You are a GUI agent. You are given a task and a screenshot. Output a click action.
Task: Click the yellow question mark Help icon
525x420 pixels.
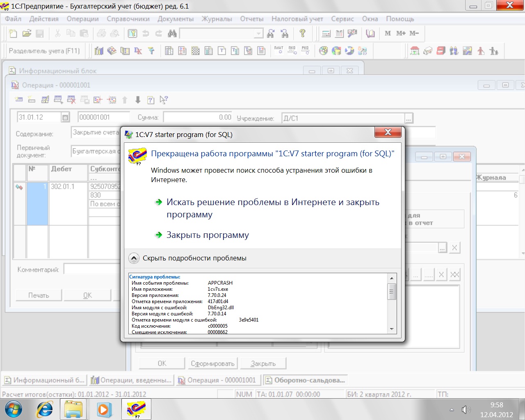tap(302, 34)
